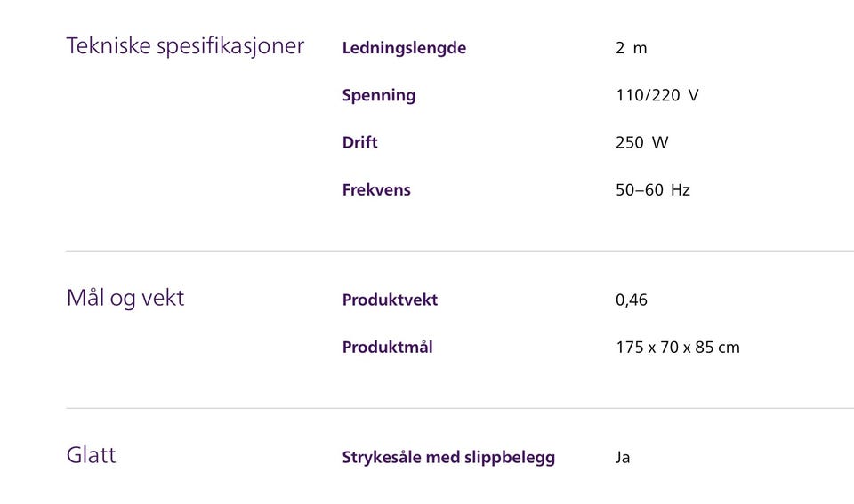
Task: Select the Frekvens label
Action: coord(376,189)
